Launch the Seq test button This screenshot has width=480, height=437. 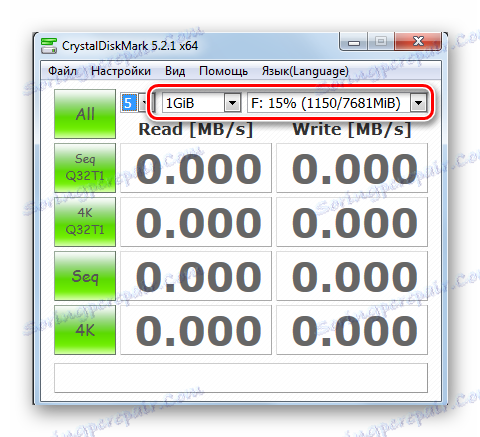pos(85,276)
